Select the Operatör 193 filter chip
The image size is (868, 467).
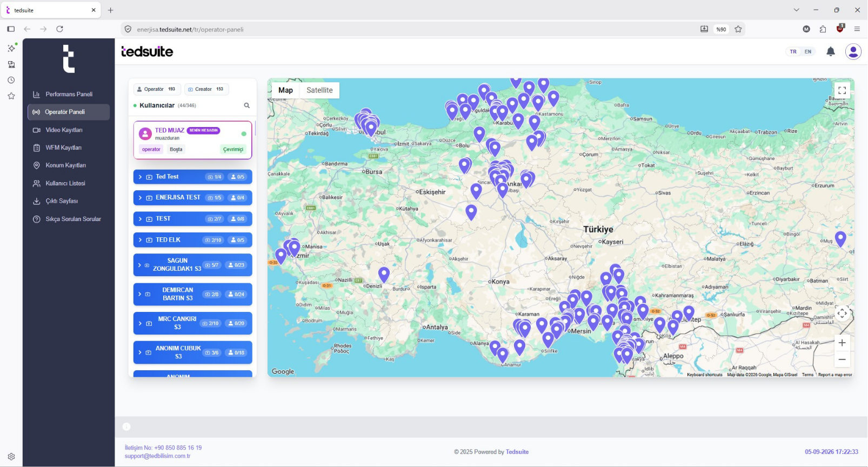(x=157, y=89)
